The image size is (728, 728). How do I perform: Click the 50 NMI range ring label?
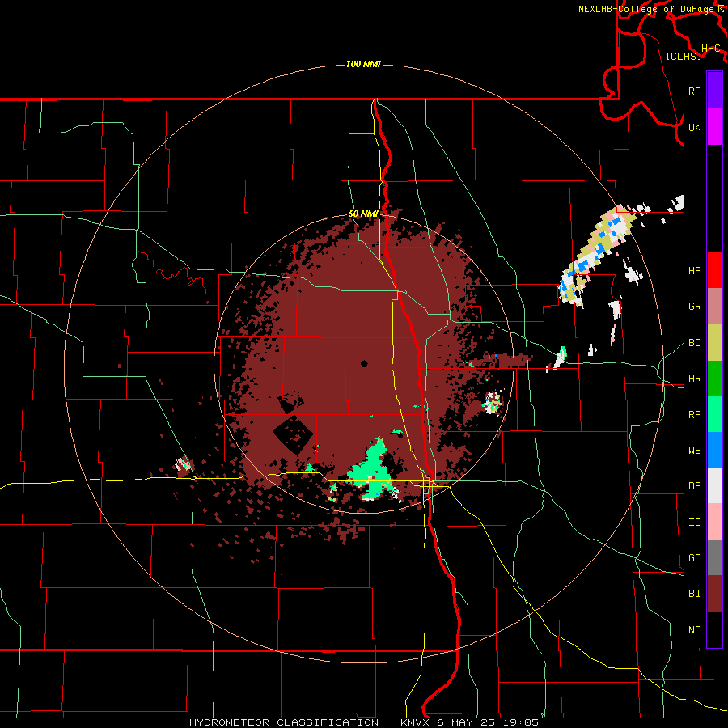363,214
